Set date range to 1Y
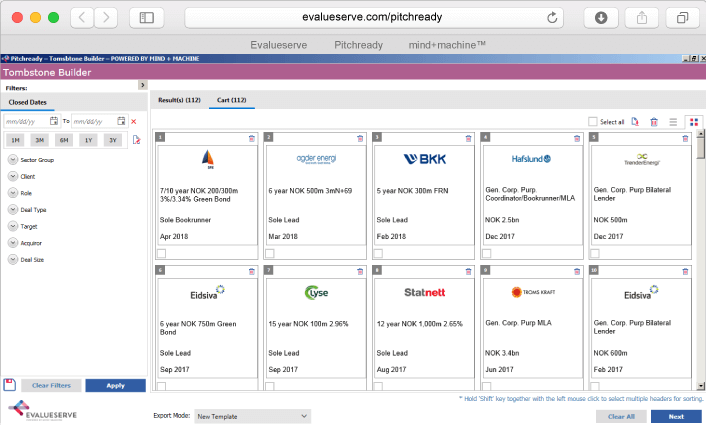The width and height of the screenshot is (706, 425). 89,140
